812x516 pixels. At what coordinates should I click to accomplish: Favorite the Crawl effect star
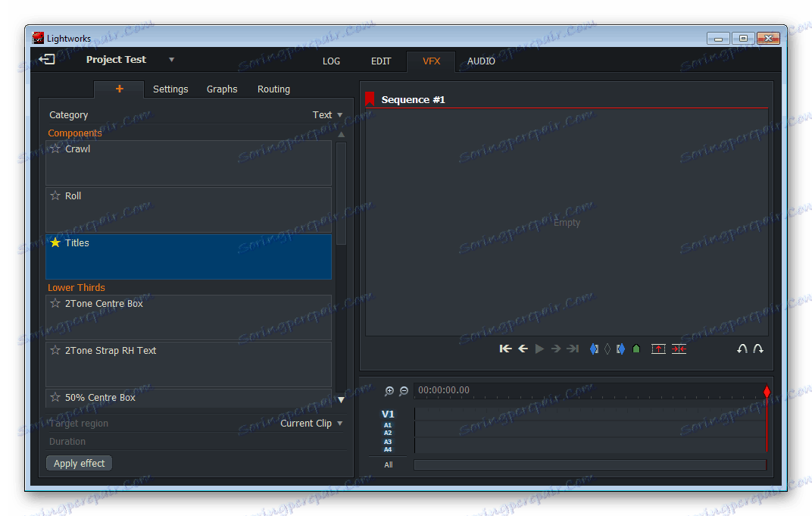tap(55, 149)
